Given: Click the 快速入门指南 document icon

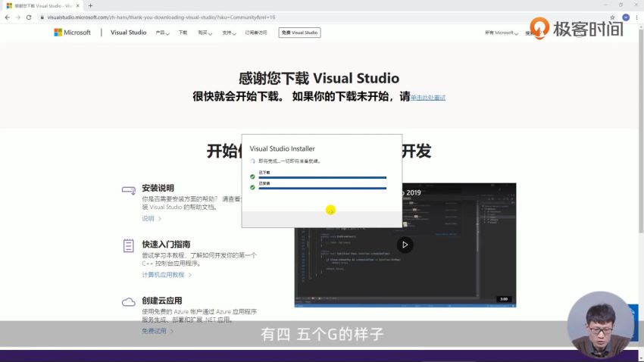Looking at the screenshot, I should click(129, 245).
